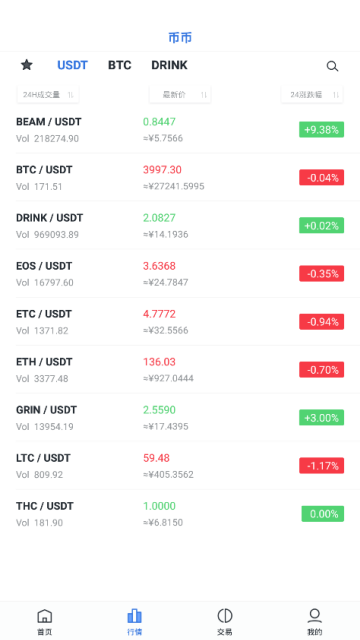The image size is (360, 640).
Task: Open the LTC / USDT pair
Action: click(x=180, y=466)
